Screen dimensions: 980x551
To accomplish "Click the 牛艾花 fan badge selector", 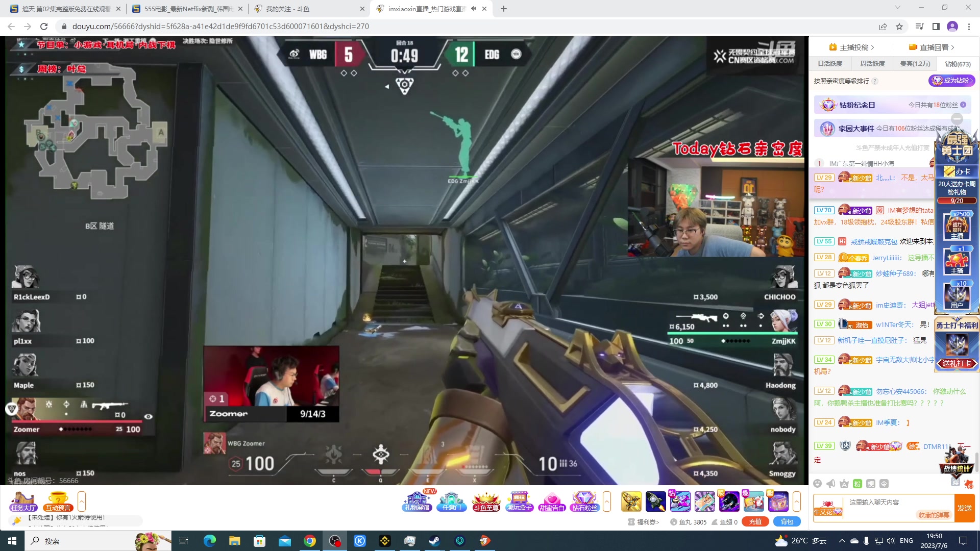I will 828,508.
